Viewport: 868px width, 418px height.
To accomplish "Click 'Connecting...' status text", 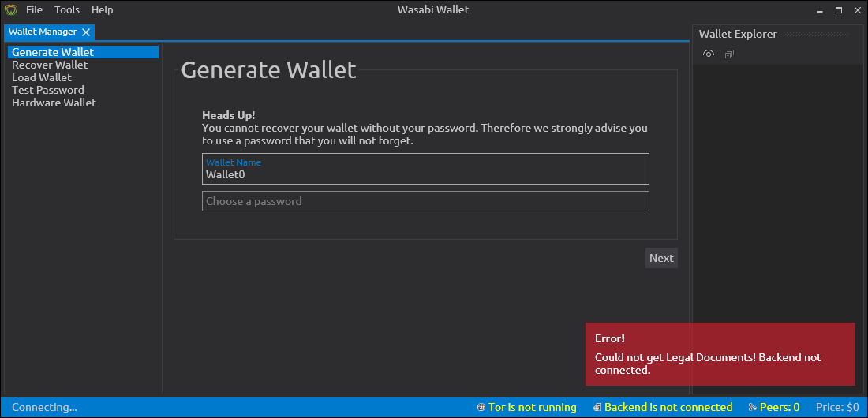I will coord(44,408).
